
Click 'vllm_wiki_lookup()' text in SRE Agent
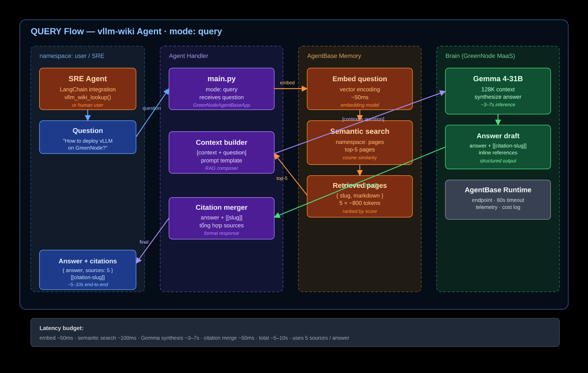coord(88,97)
